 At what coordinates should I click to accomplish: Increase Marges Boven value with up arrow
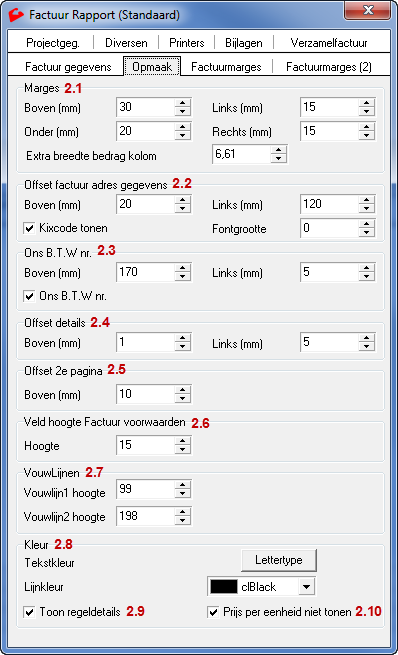pyautogui.click(x=183, y=103)
